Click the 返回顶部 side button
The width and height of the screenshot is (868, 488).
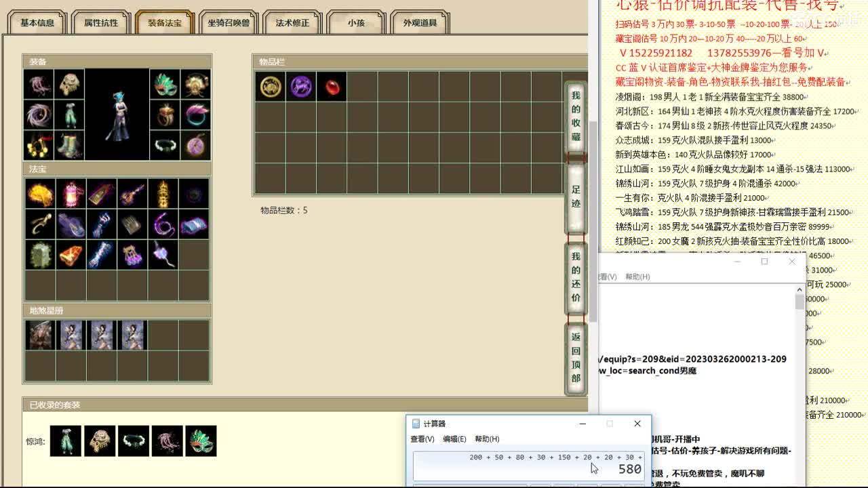[576, 357]
